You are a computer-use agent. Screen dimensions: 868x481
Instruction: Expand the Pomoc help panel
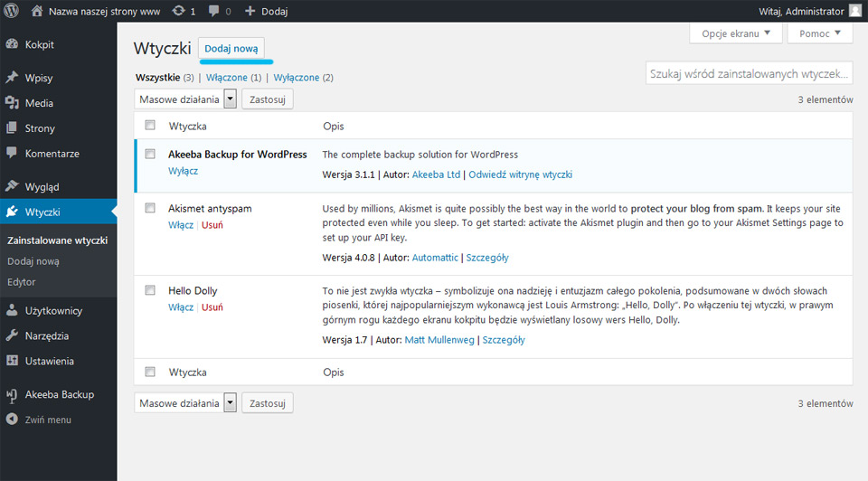[820, 33]
